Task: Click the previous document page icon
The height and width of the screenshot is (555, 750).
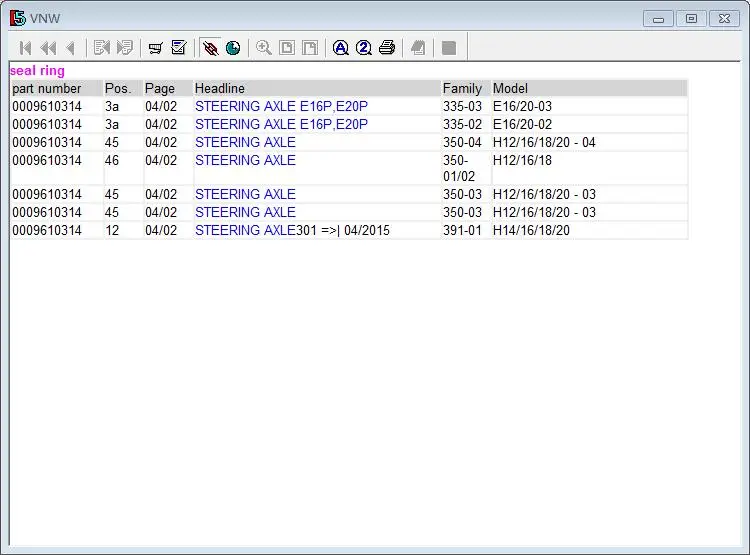Action: [x=102, y=48]
